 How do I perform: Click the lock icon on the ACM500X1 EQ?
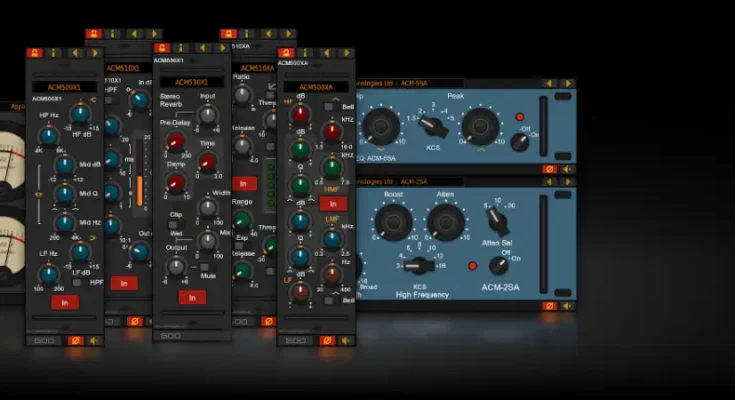pyautogui.click(x=34, y=53)
